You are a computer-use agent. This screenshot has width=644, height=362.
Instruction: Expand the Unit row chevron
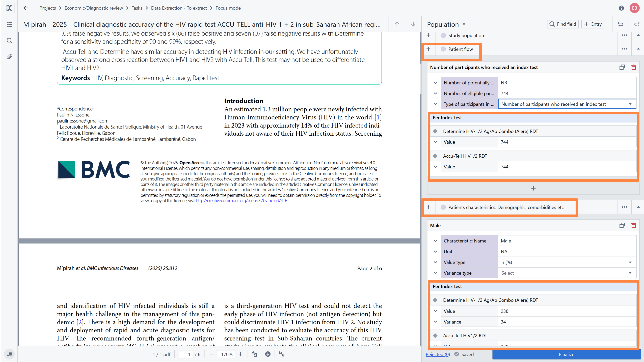tap(435, 252)
